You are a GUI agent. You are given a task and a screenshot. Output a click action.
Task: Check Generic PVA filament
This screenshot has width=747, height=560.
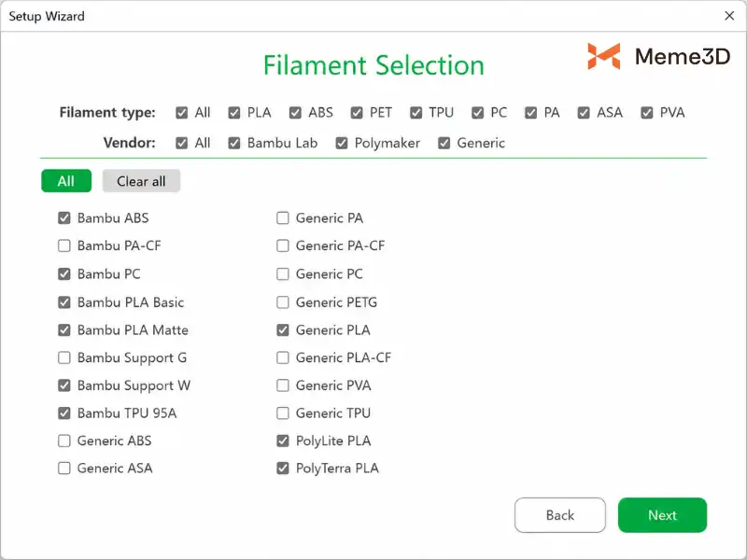pyautogui.click(x=283, y=385)
